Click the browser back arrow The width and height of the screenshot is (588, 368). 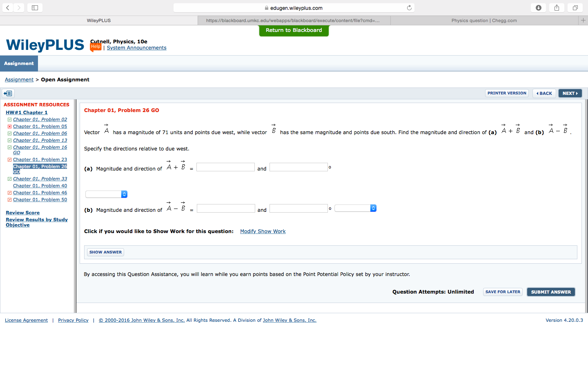pos(8,7)
